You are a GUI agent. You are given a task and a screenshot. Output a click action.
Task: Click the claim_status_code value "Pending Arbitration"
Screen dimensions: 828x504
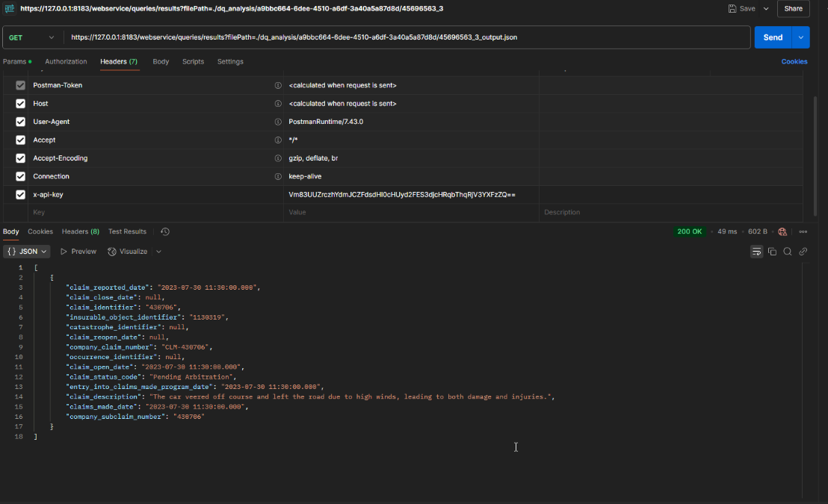point(191,377)
